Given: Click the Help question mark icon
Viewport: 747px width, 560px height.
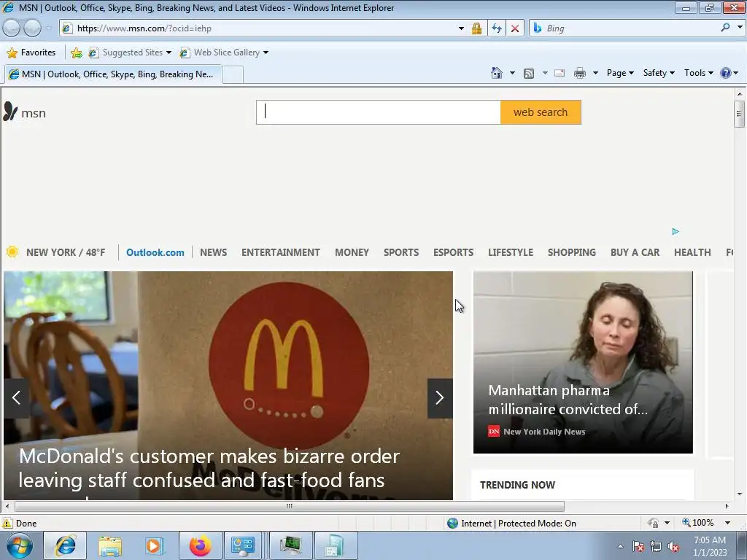Looking at the screenshot, I should (x=726, y=73).
